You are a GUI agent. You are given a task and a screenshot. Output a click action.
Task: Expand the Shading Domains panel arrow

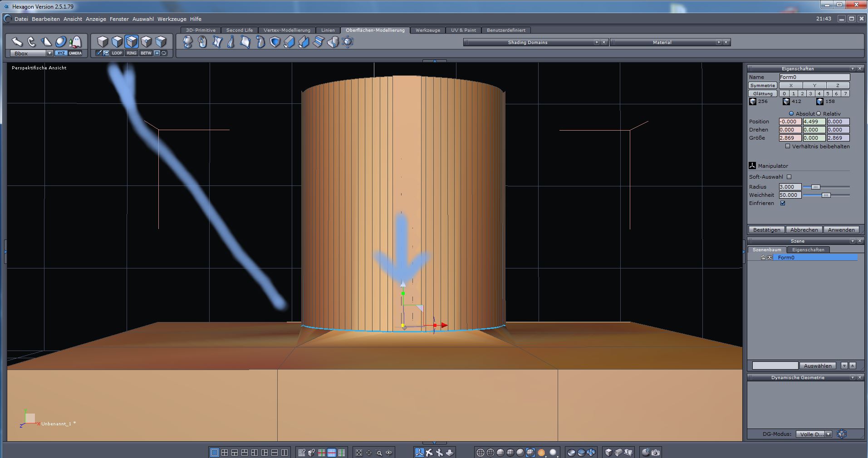coord(597,42)
